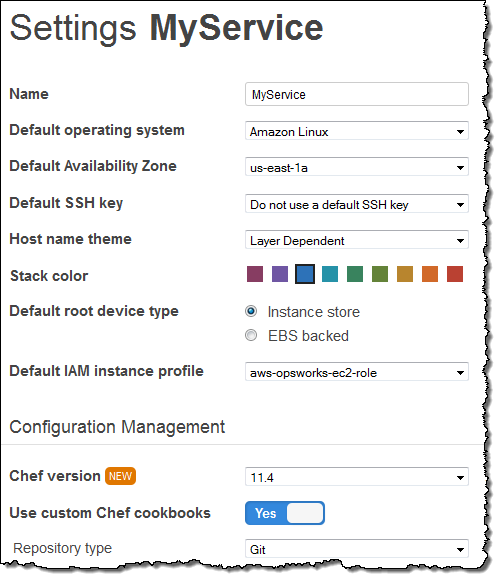Image resolution: width=500 pixels, height=579 pixels.
Task: Choose the orange stack color swatch
Action: click(430, 274)
